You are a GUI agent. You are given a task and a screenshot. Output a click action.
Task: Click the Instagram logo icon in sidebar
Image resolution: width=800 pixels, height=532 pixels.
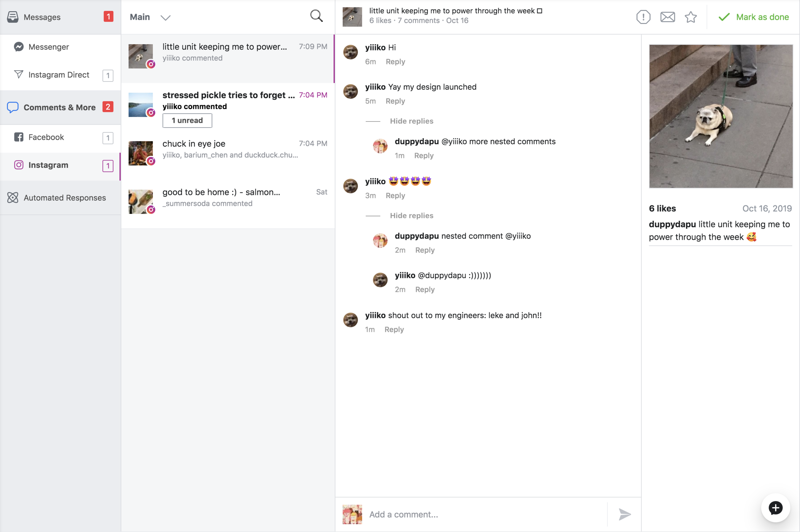pyautogui.click(x=19, y=165)
